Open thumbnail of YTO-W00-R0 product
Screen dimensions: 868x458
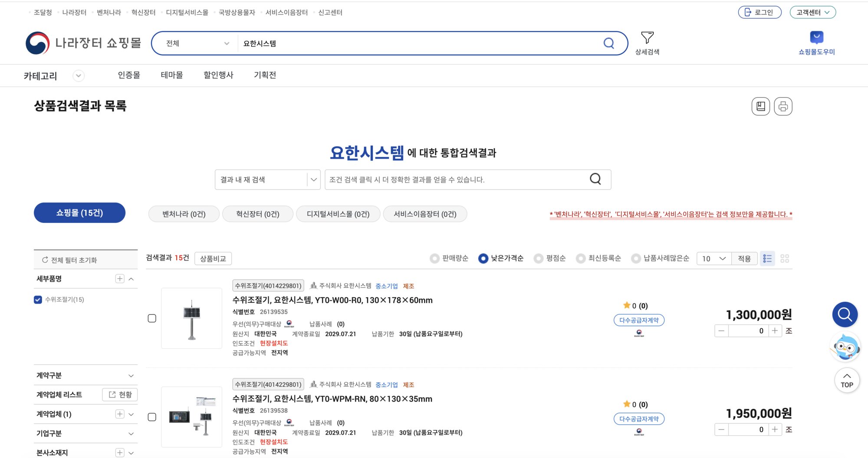click(191, 318)
